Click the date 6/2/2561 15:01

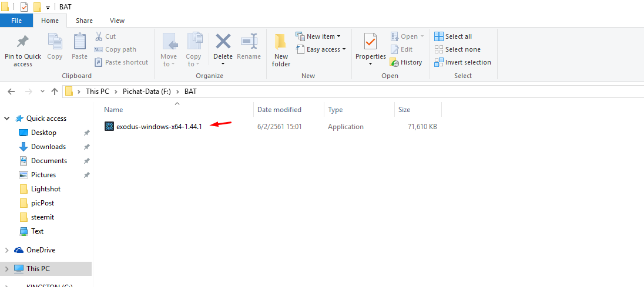pos(279,127)
